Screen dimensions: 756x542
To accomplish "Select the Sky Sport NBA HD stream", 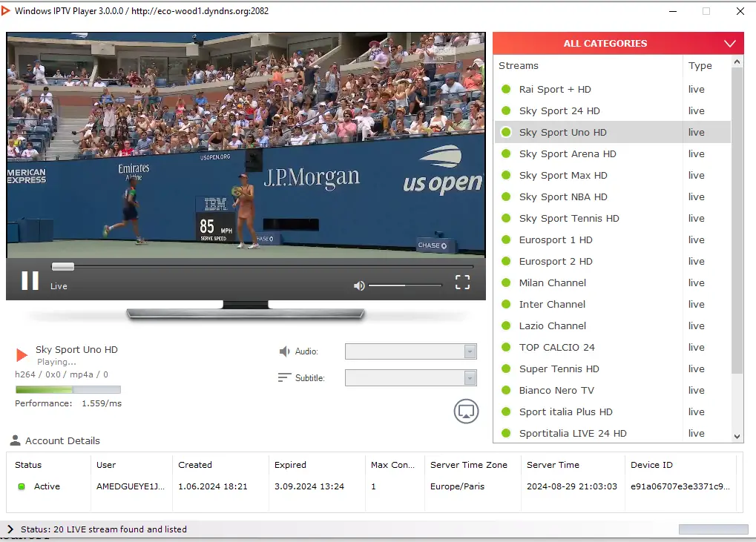I will click(x=612, y=196).
